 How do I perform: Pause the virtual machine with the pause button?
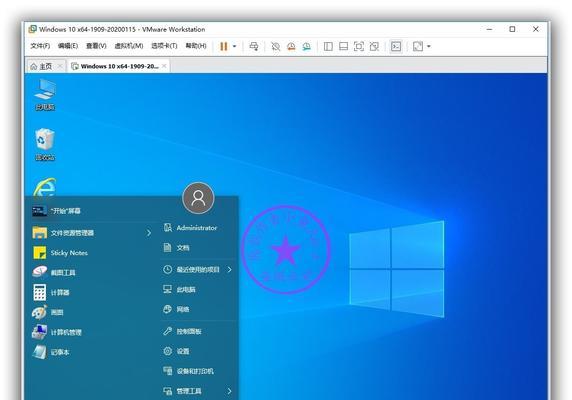coord(224,46)
